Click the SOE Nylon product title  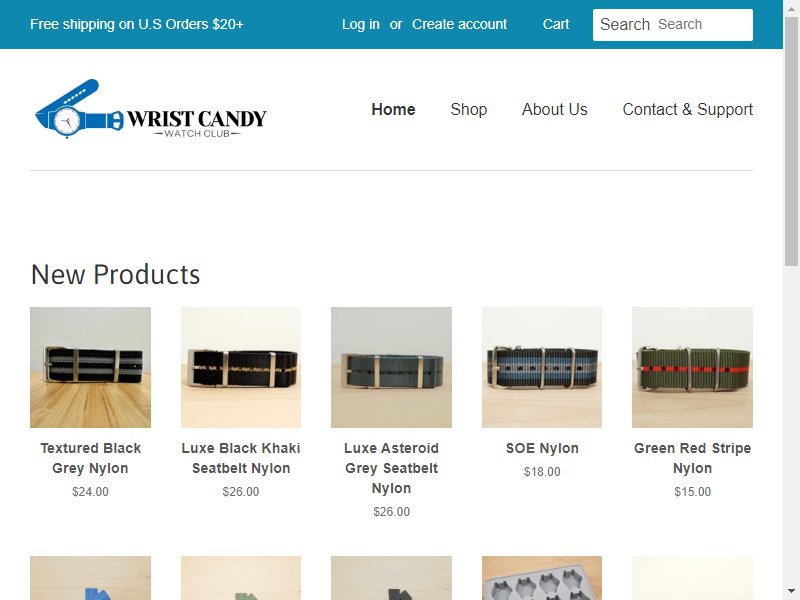tap(542, 448)
